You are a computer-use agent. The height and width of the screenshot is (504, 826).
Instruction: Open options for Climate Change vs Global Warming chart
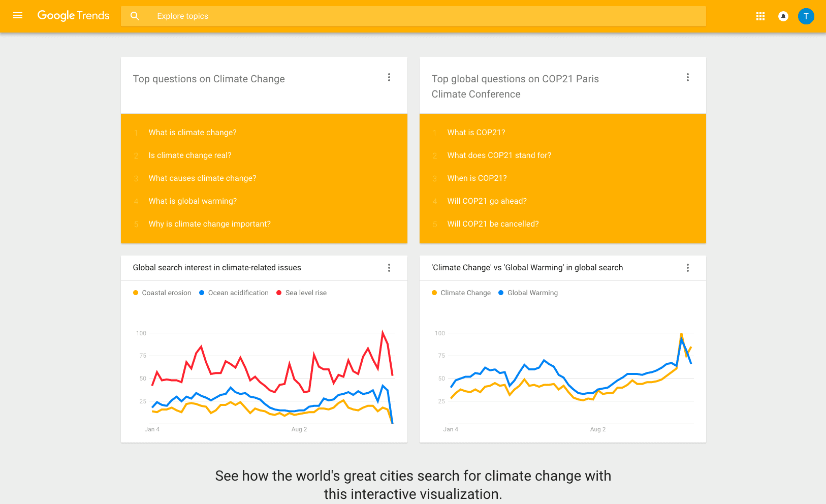pos(687,268)
